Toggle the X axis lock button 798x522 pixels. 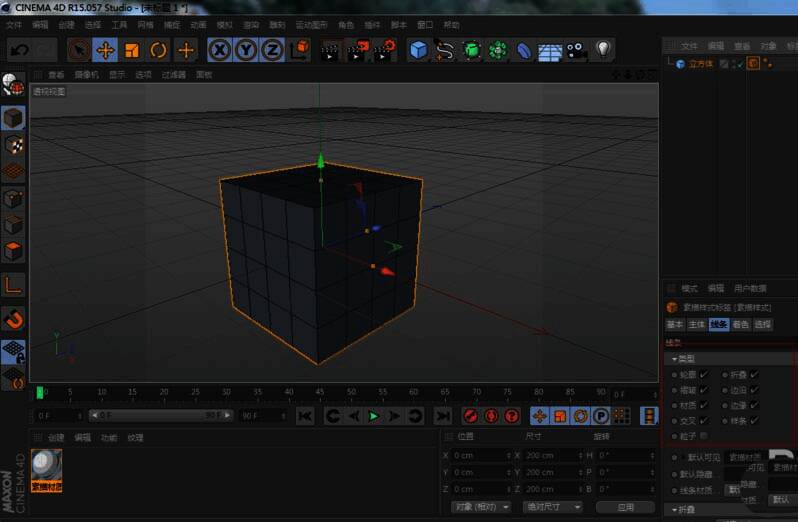[x=219, y=49]
